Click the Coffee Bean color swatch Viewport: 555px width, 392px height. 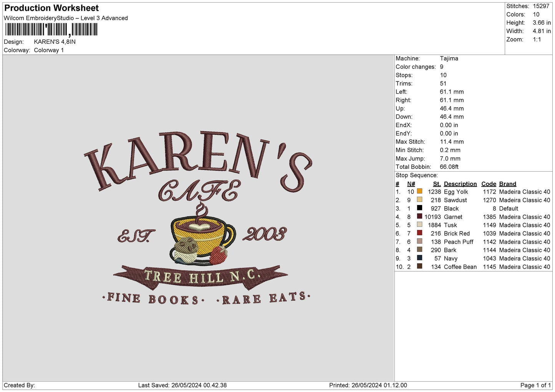[x=419, y=266]
